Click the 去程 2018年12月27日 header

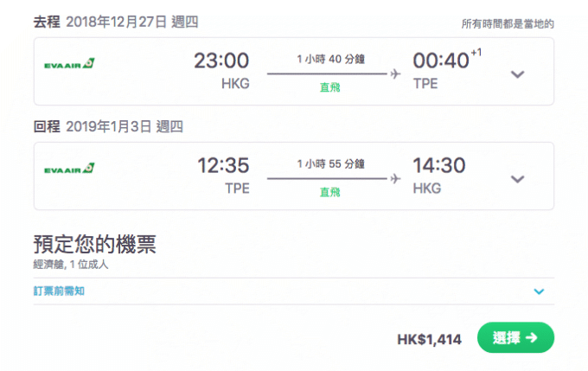click(x=116, y=22)
